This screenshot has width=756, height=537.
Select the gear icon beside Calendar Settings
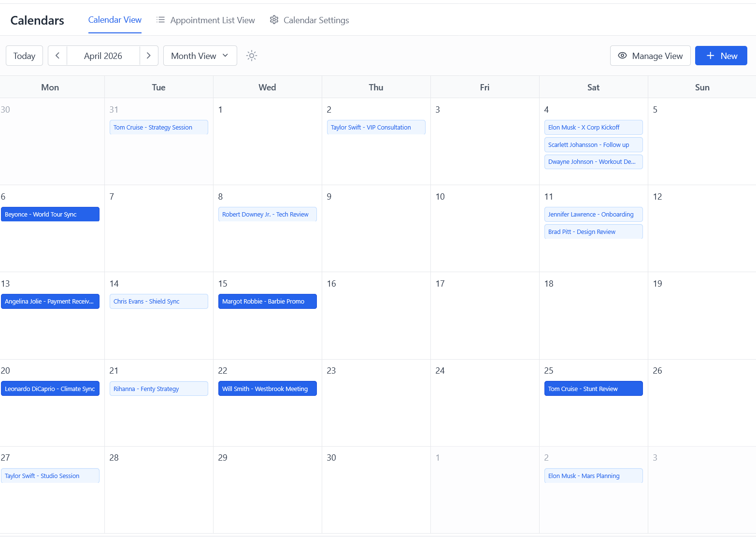pyautogui.click(x=274, y=19)
